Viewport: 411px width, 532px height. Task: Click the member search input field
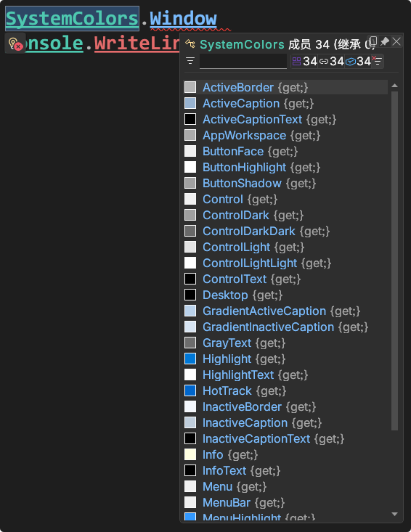[x=243, y=61]
